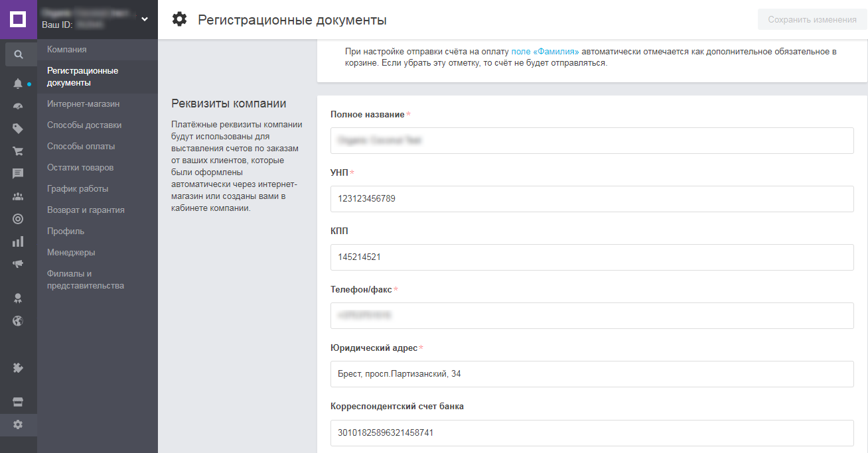Click the УНП input field
The width and height of the screenshot is (868, 453).
click(x=591, y=199)
